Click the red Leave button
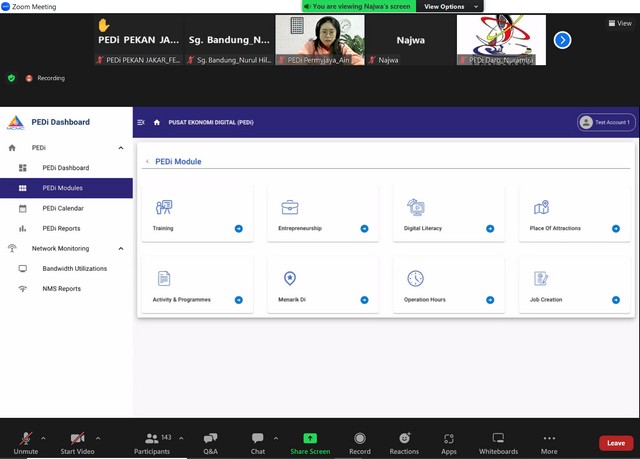 pos(615,443)
